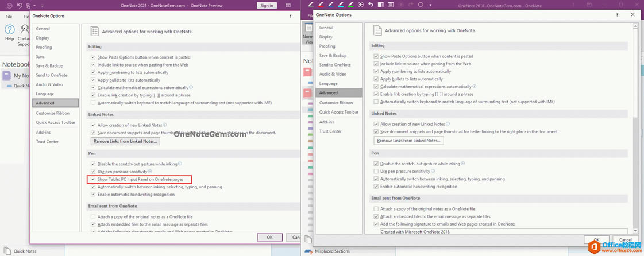The height and width of the screenshot is (256, 644).
Task: Click info icon beside Calculate mathematical expressions in 2021 dialog
Action: [x=191, y=87]
